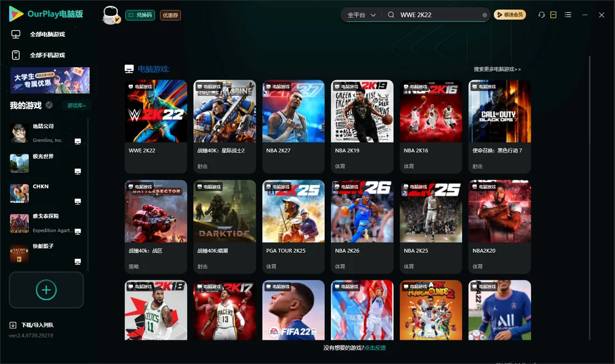The width and height of the screenshot is (615, 364).
Task: Open the FIFA 22 game cover
Action: point(293,310)
